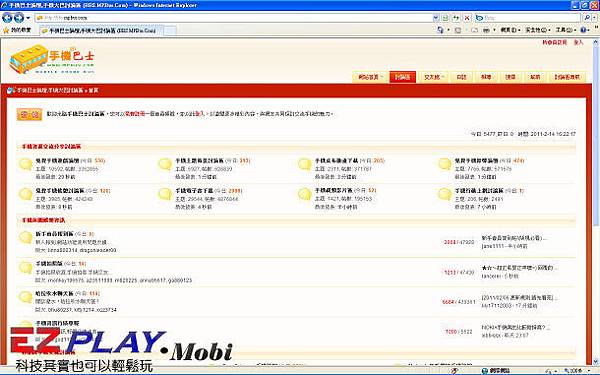Click bubble icon of forum with today 2889
The image size is (600, 375).
(x=165, y=194)
